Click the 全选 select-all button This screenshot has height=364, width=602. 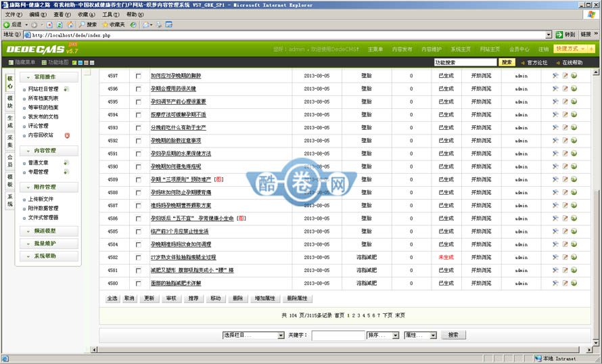coord(112,298)
